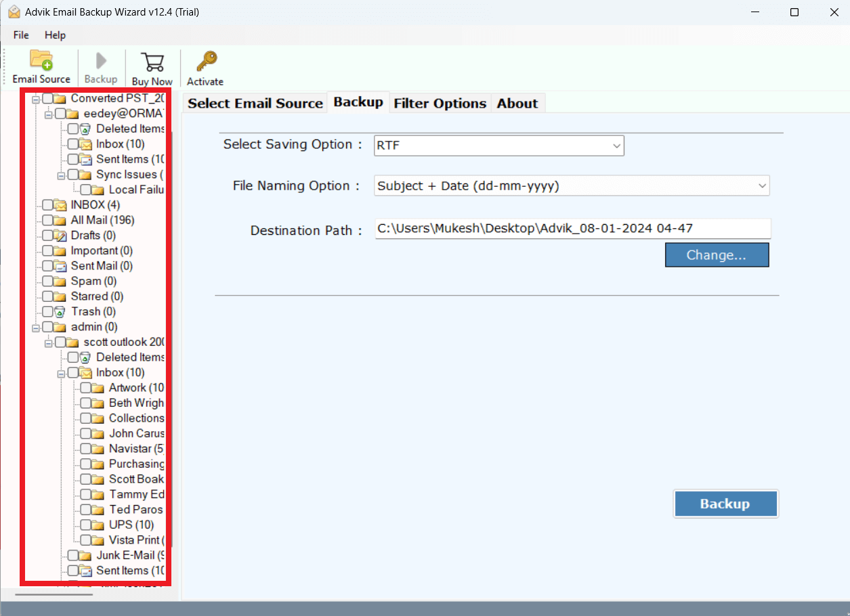Click the folder tree horizontal scrollbar
The height and width of the screenshot is (616, 850).
click(54, 594)
